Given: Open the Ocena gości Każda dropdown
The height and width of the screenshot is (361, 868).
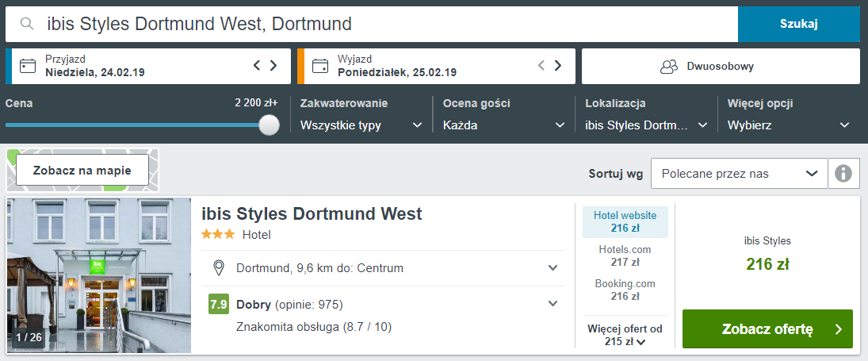Looking at the screenshot, I should point(503,125).
